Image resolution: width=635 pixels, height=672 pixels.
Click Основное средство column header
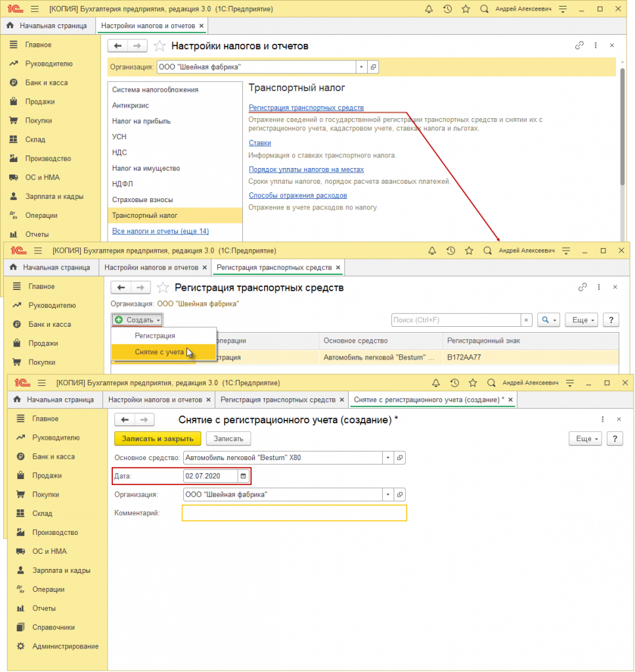point(381,341)
